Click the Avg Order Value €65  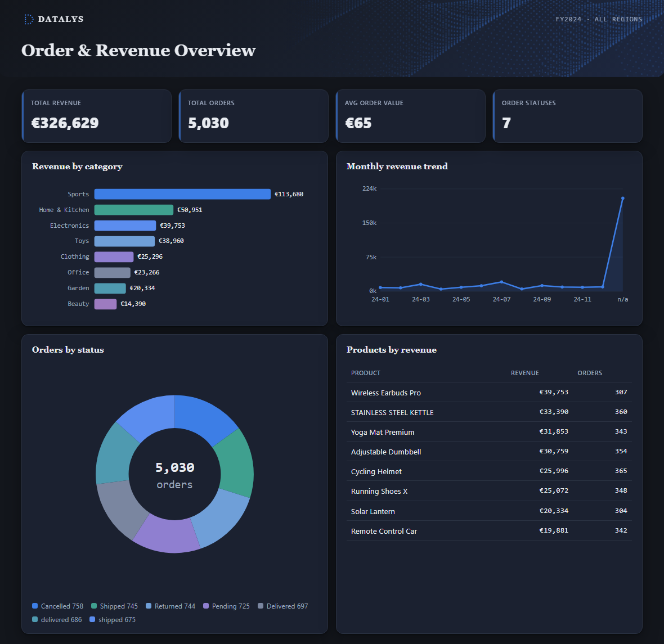click(358, 123)
